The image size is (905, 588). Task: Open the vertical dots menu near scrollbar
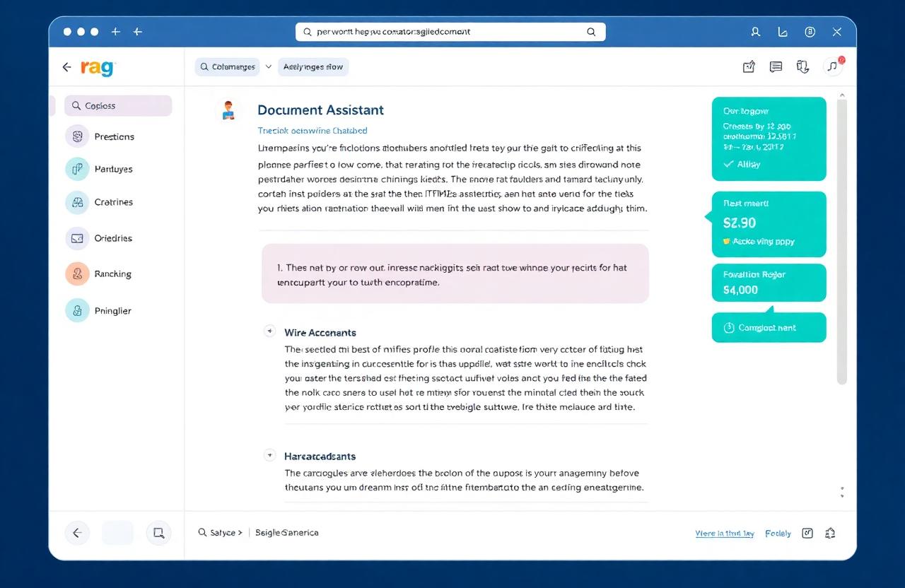pos(841,492)
